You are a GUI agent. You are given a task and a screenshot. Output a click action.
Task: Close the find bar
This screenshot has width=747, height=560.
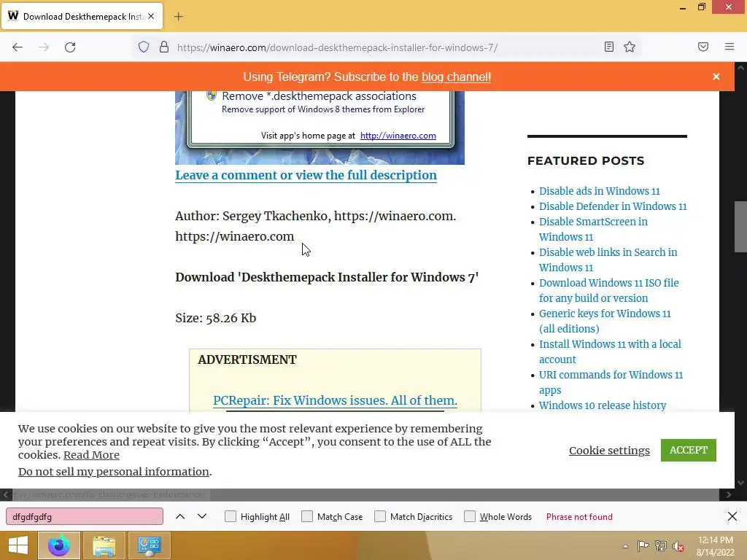tap(732, 516)
